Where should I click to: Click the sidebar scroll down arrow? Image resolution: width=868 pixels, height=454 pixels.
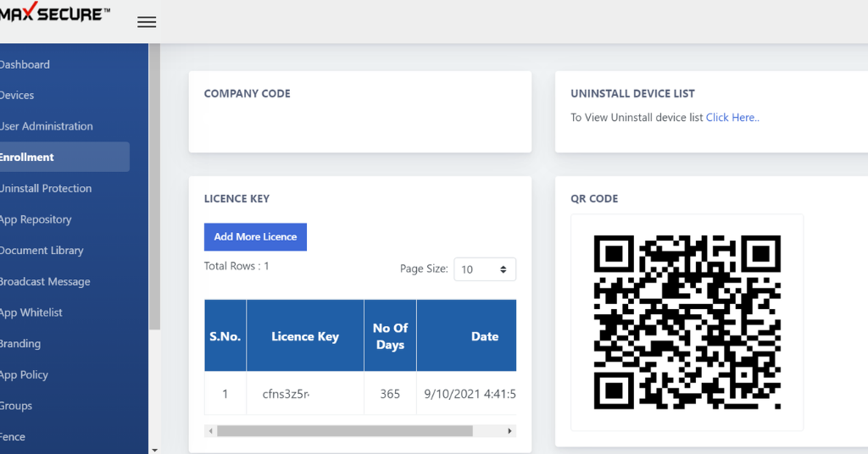point(154,449)
